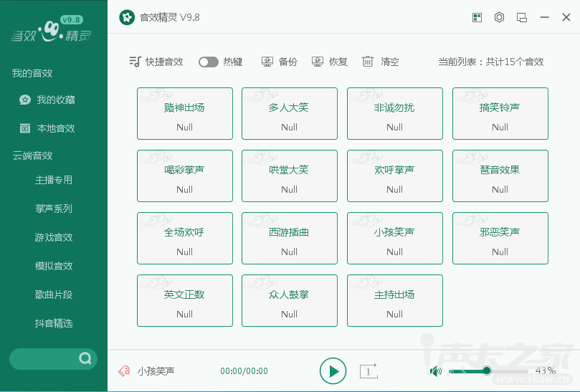Open the hexagon settings icon
The height and width of the screenshot is (392, 580).
500,17
